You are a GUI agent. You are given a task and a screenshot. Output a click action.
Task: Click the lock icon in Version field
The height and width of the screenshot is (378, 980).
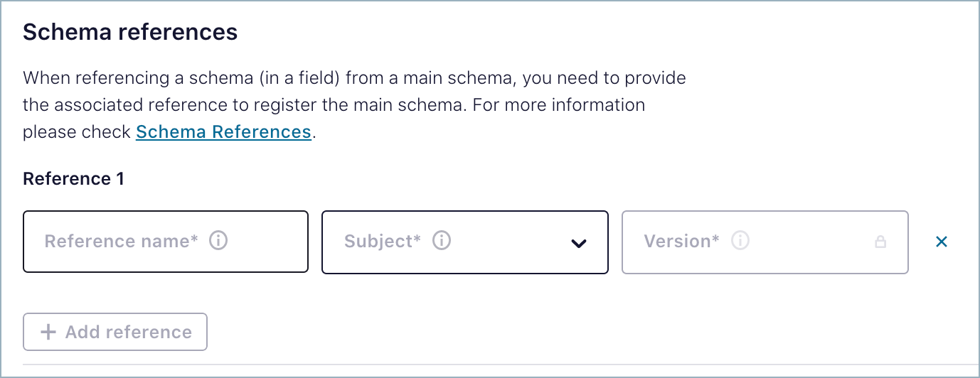(x=880, y=242)
